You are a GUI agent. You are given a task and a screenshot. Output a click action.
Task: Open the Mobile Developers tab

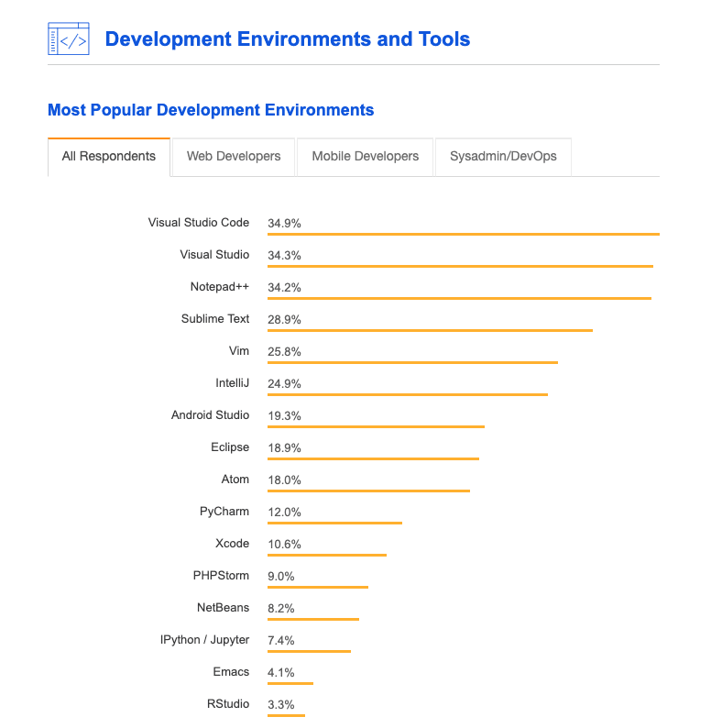(366, 157)
